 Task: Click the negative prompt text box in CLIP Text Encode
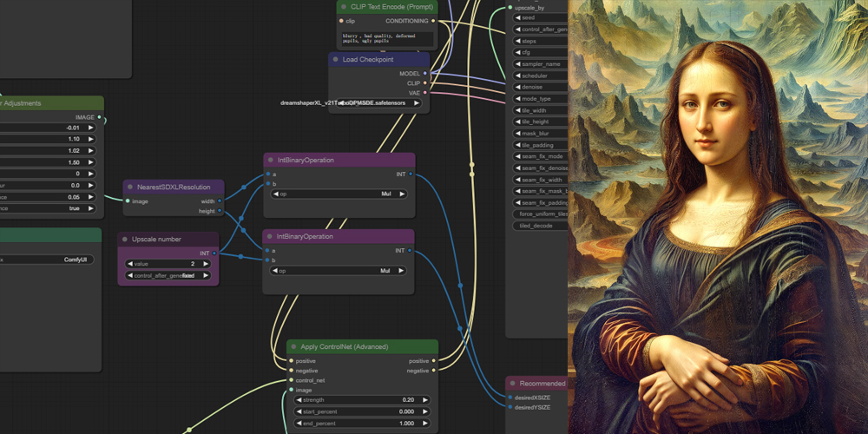point(387,38)
